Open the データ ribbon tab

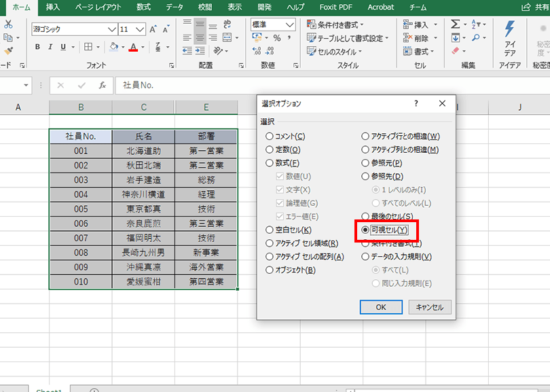(x=175, y=7)
